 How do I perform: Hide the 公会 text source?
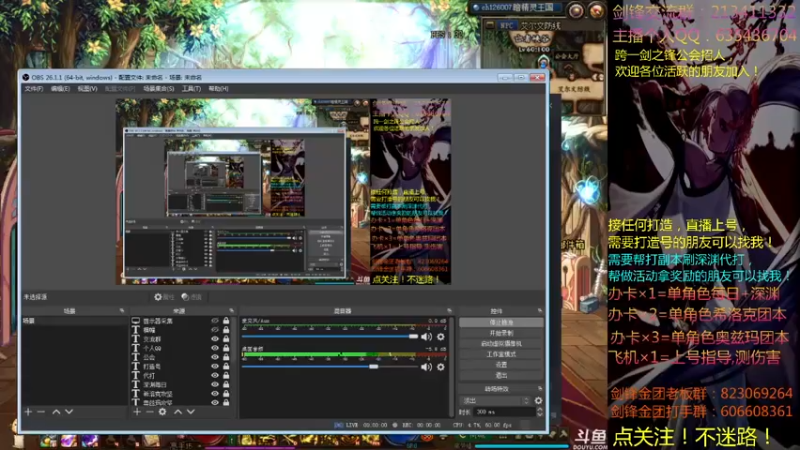click(x=215, y=358)
